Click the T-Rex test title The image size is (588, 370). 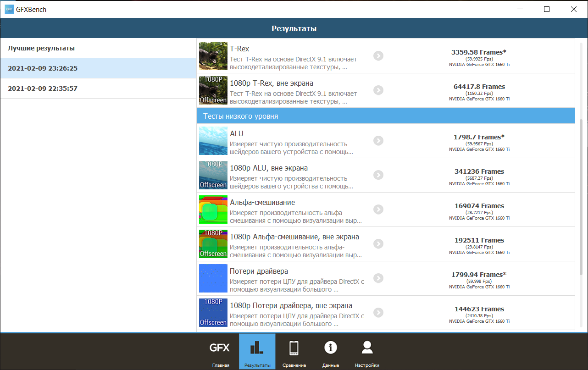tap(239, 49)
